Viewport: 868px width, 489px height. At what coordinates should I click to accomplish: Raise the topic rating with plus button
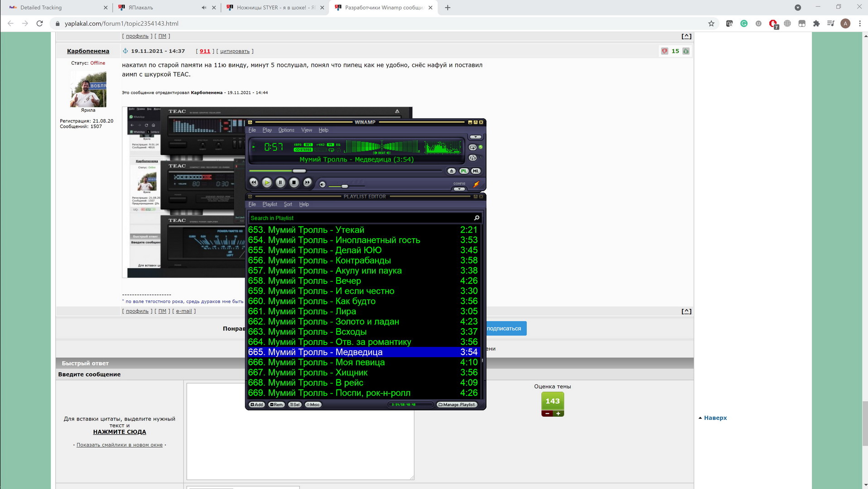(x=558, y=413)
